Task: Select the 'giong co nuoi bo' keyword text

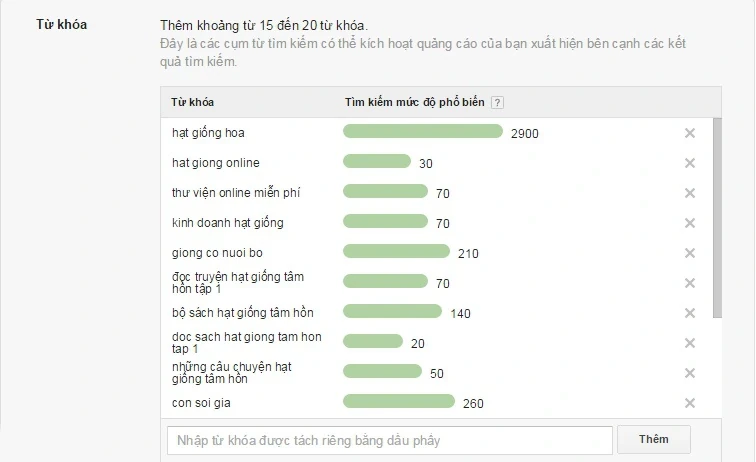Action: tap(217, 253)
